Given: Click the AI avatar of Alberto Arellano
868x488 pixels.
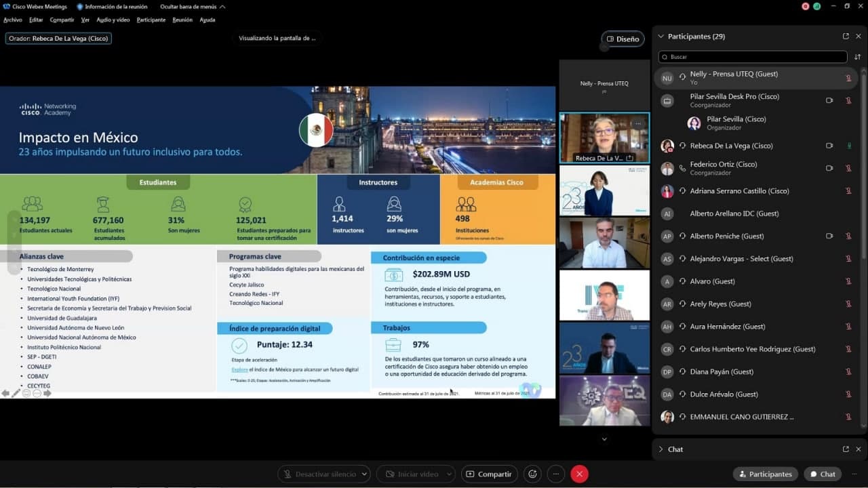Looking at the screenshot, I should pos(667,213).
